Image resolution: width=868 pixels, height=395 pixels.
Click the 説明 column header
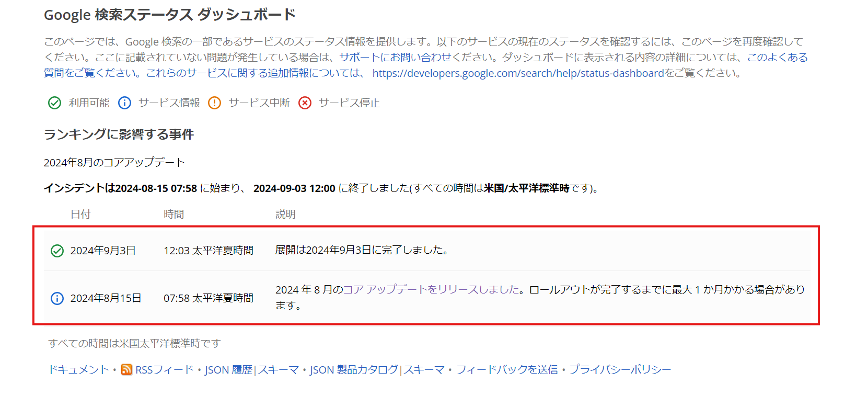[285, 215]
